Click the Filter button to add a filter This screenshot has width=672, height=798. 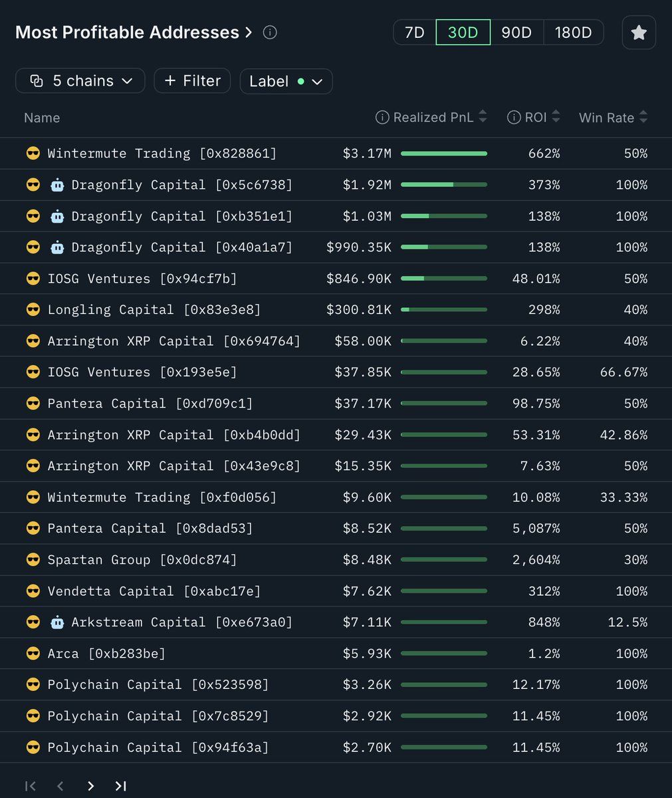pos(192,80)
